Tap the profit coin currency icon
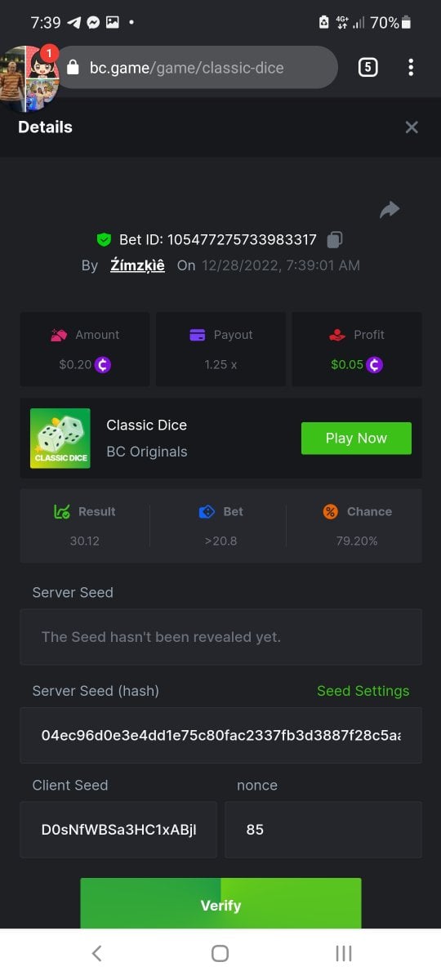The width and height of the screenshot is (441, 980). tap(375, 364)
